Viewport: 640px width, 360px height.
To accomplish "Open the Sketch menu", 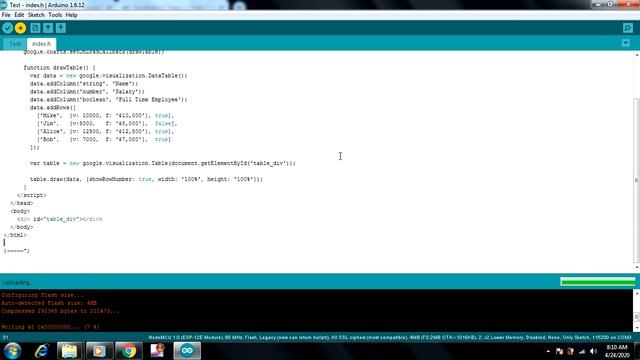I will click(36, 15).
